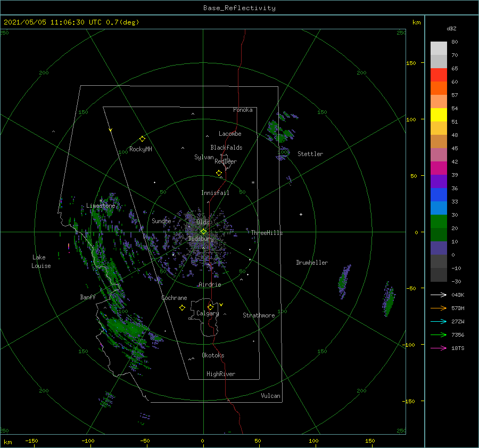Click the HighRiver label
The width and height of the screenshot is (479, 448).
coord(221,374)
